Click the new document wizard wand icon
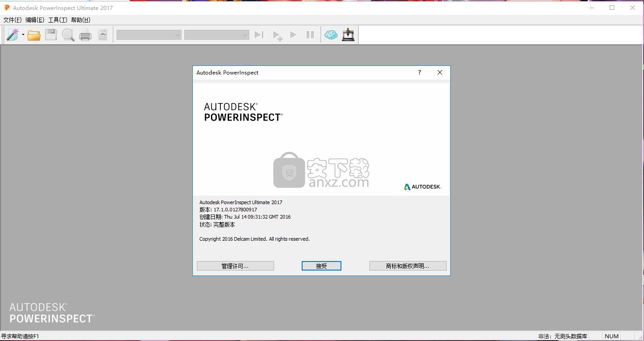This screenshot has height=341, width=644. (12, 35)
